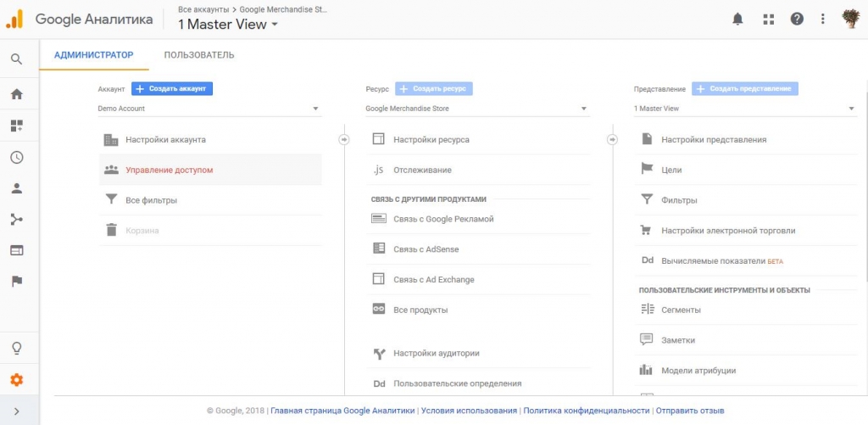Click Отправить отзыв footer link
The image size is (868, 425).
coord(690,411)
